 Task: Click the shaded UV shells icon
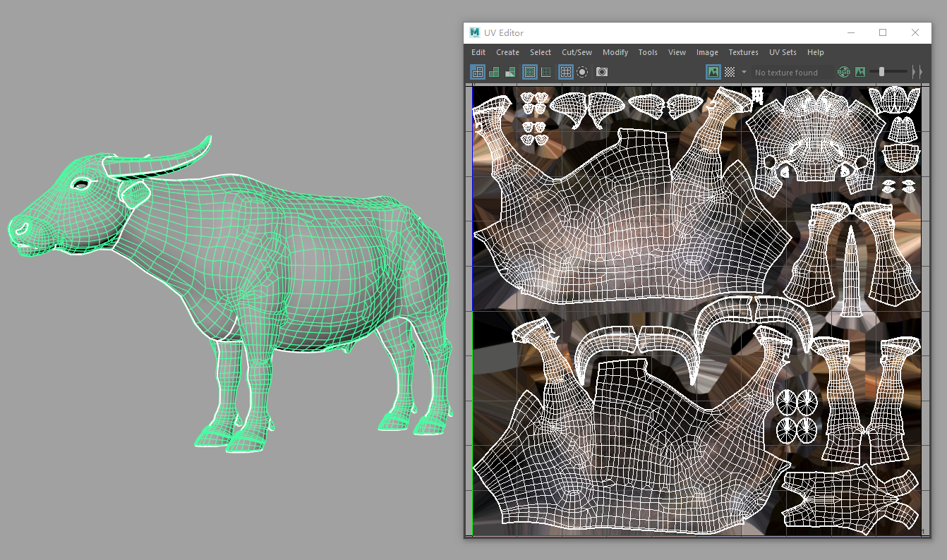pyautogui.click(x=494, y=72)
